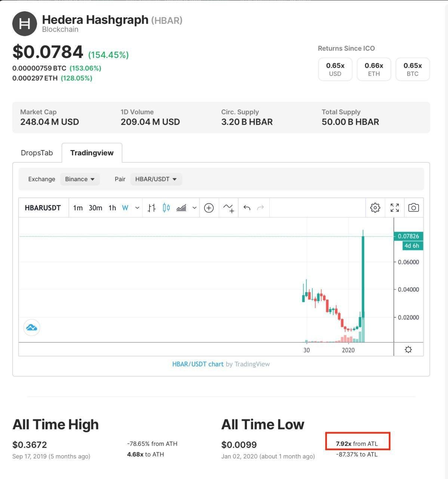Click the 4.68x to ATH text
This screenshot has height=479, width=448.
[145, 454]
